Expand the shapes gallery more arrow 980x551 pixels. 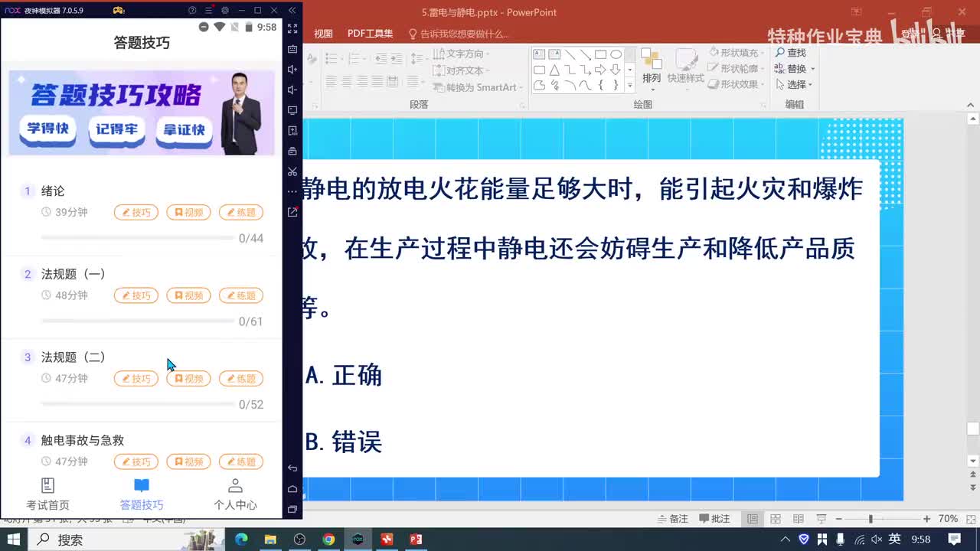click(630, 85)
